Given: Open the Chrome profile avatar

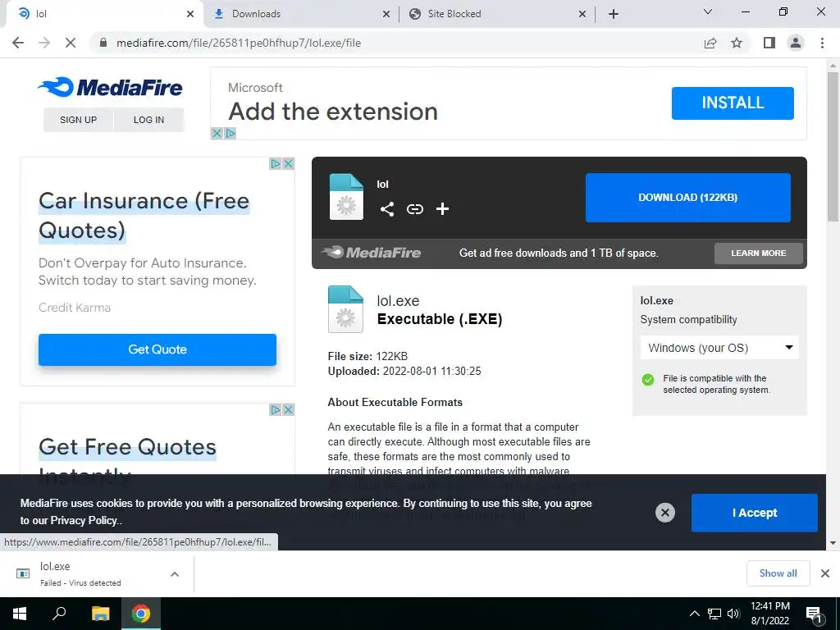Looking at the screenshot, I should pyautogui.click(x=796, y=43).
